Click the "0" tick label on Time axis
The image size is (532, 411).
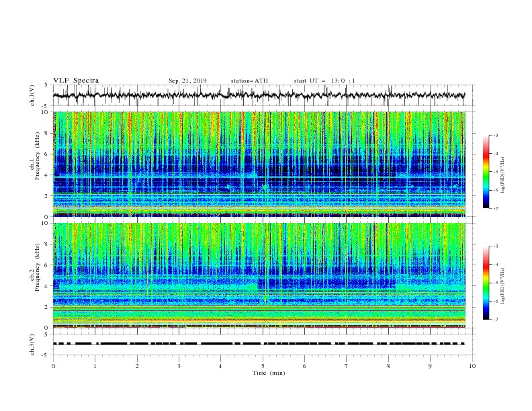pyautogui.click(x=53, y=366)
